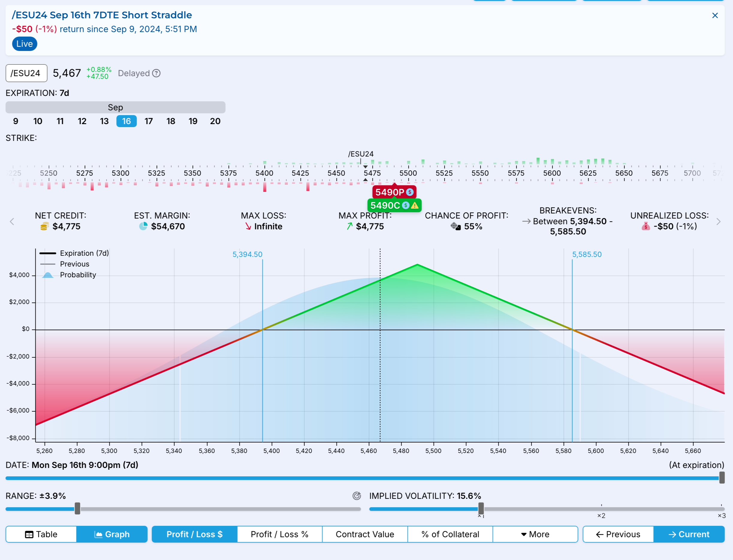Click the 5,585.50 upper breakeven label
Viewport: 733px width, 560px height.
(587, 254)
